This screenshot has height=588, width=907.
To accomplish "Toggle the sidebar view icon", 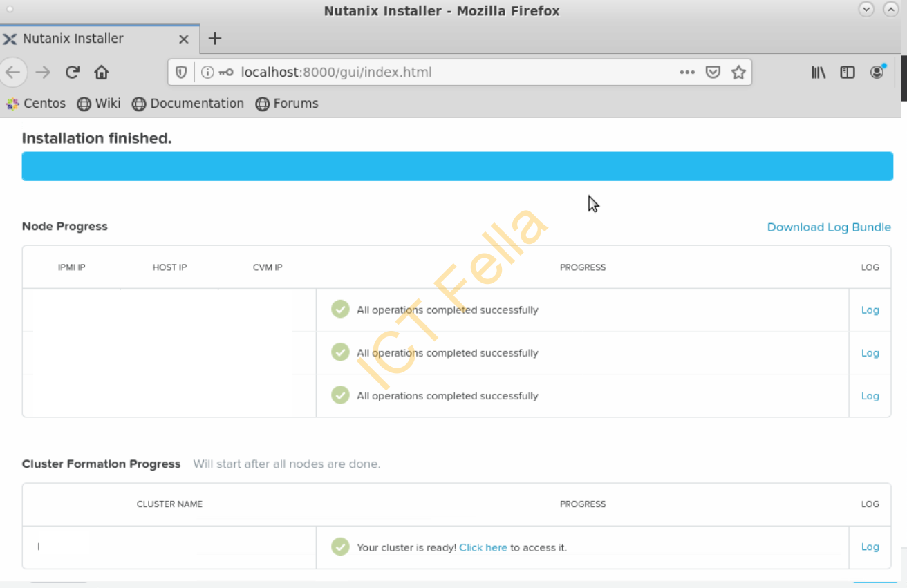I will [848, 72].
